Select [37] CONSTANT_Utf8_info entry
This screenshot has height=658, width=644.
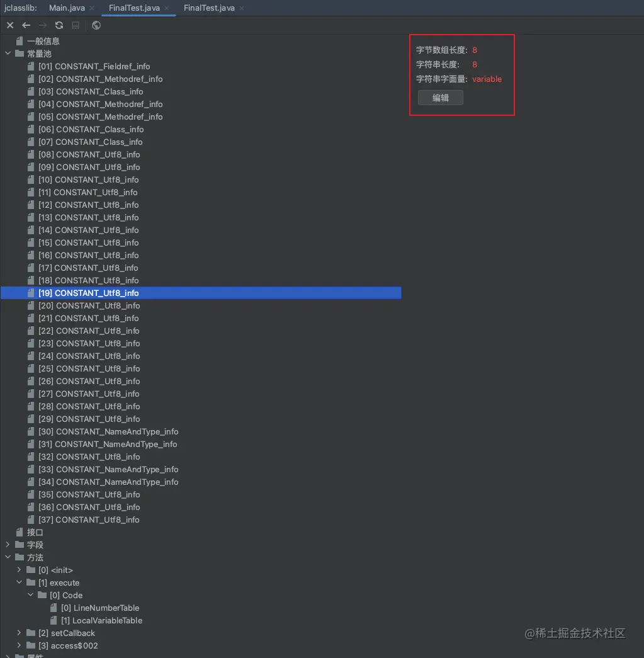click(89, 519)
